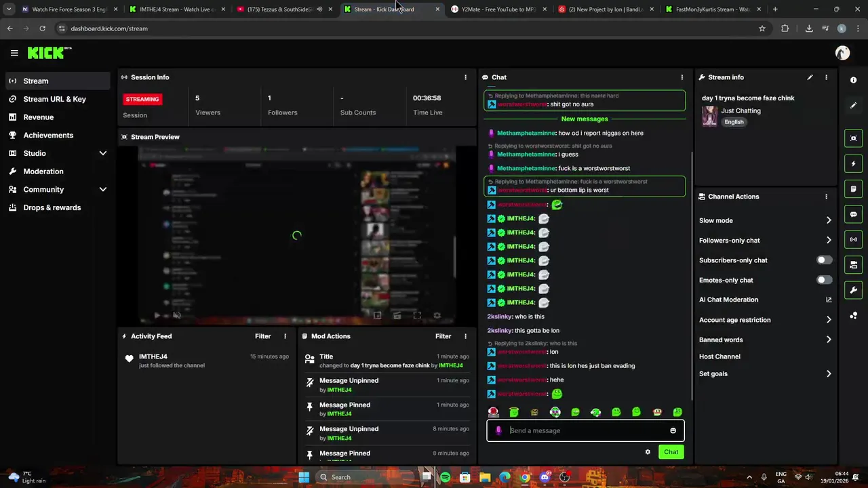Enable Emotes-only chat toggle
Screen dimensions: 868x488
click(x=824, y=280)
